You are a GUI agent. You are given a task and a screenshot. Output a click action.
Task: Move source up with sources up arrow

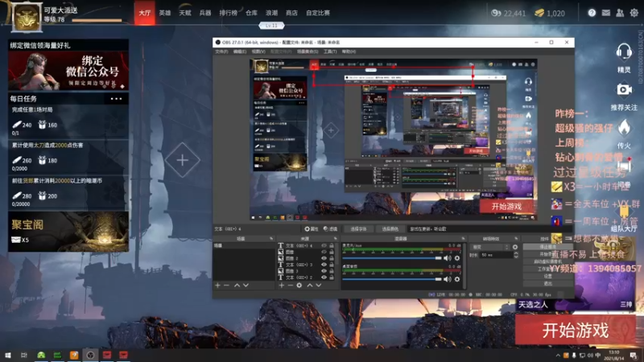[310, 286]
